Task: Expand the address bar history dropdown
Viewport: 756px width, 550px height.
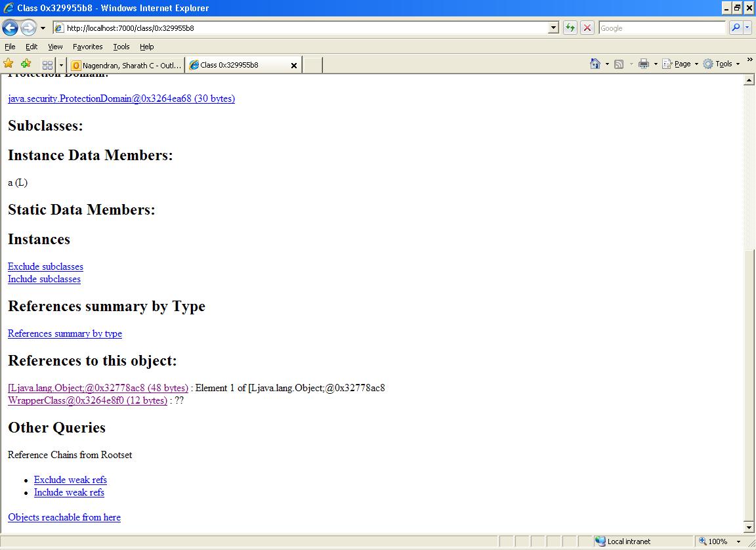Action: point(553,28)
